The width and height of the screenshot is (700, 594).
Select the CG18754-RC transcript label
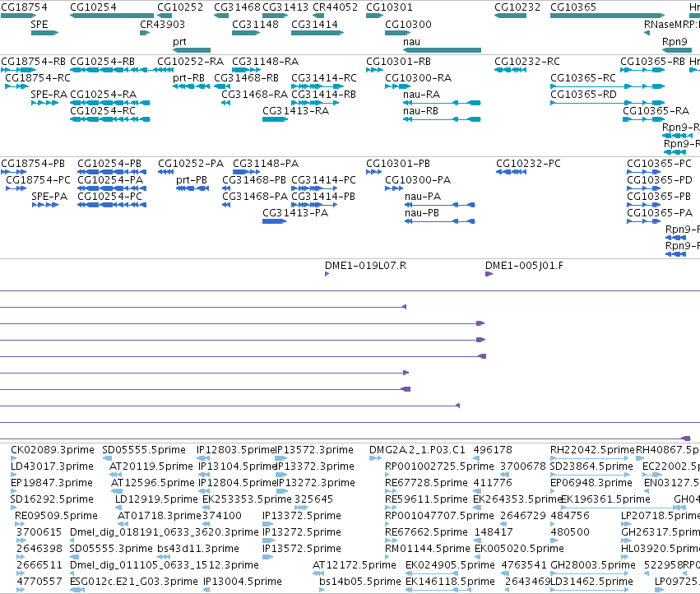[x=38, y=78]
